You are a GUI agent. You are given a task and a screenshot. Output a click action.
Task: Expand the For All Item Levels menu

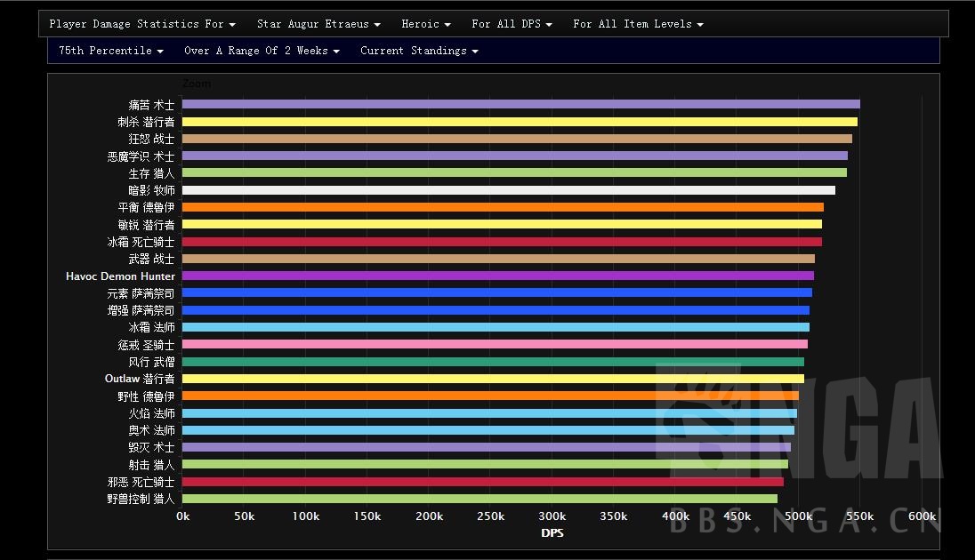click(x=638, y=24)
